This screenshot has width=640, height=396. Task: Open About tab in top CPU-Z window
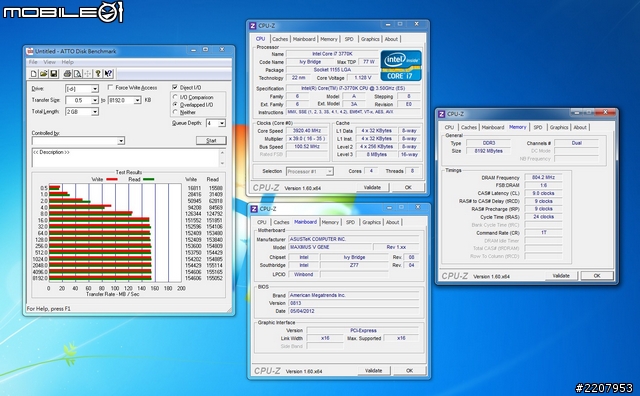391,39
